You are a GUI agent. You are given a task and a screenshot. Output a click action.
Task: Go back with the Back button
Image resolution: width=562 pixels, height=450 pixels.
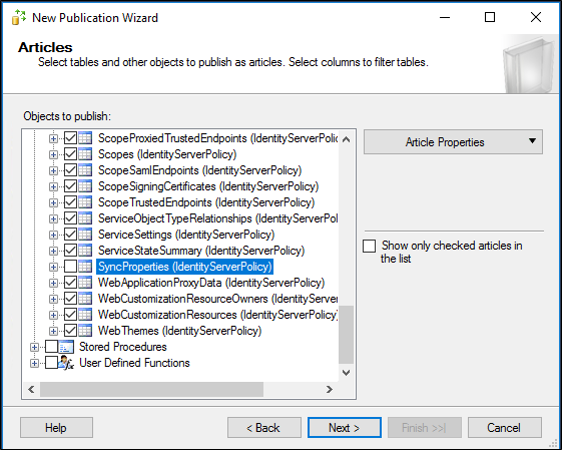click(264, 427)
